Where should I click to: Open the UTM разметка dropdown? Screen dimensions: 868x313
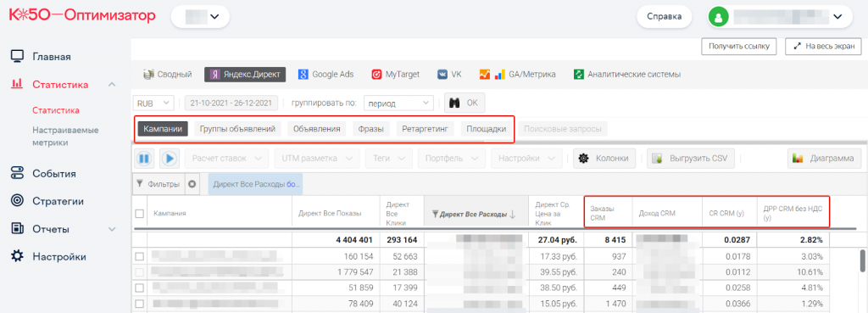[x=317, y=159]
